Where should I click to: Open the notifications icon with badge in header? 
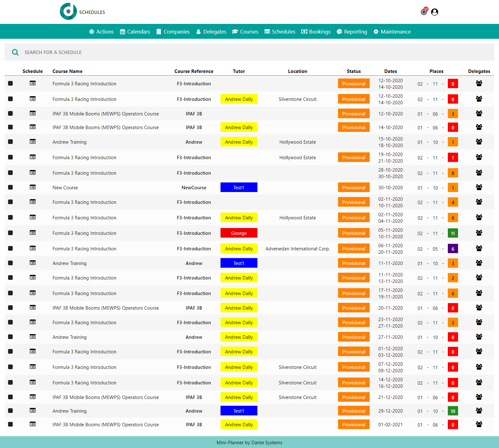tap(424, 12)
